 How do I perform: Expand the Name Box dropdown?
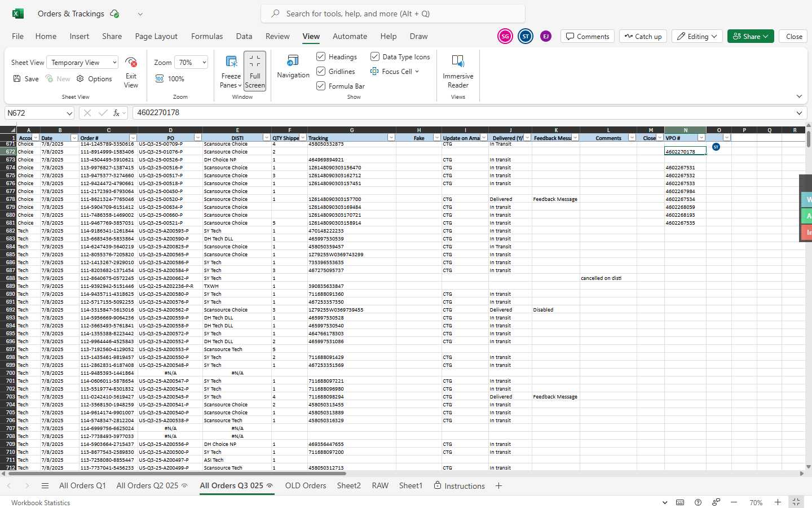(69, 113)
